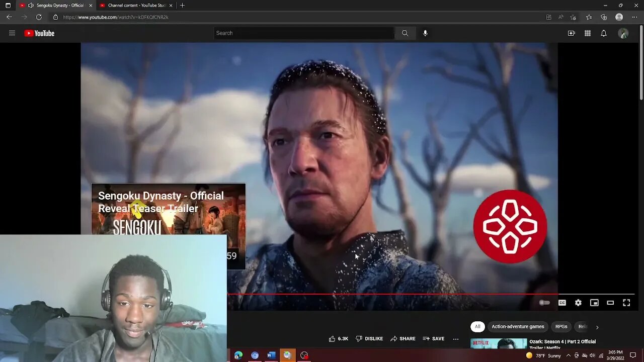Show more filter chips arrow
The height and width of the screenshot is (362, 644).
[x=597, y=327]
